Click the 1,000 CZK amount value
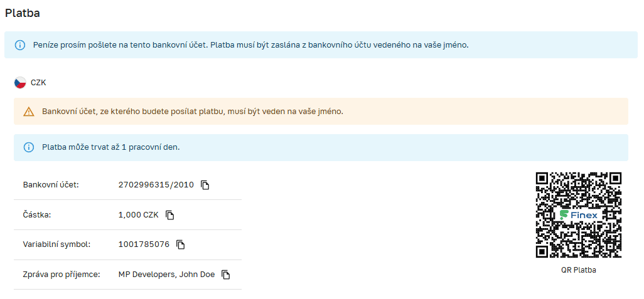644x299 pixels. pyautogui.click(x=138, y=215)
